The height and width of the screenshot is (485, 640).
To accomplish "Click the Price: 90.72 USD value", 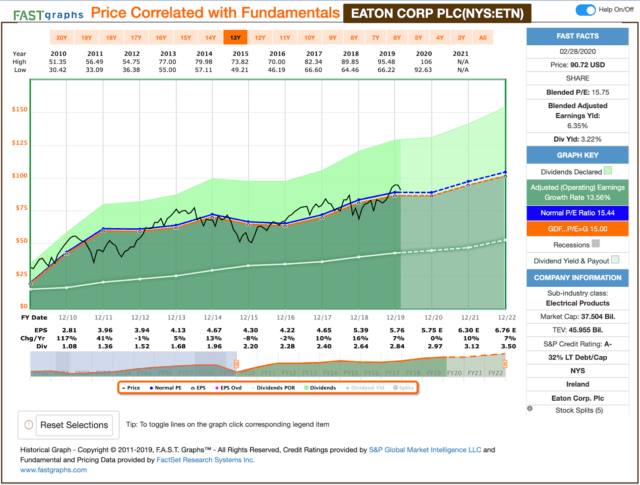I will click(578, 65).
